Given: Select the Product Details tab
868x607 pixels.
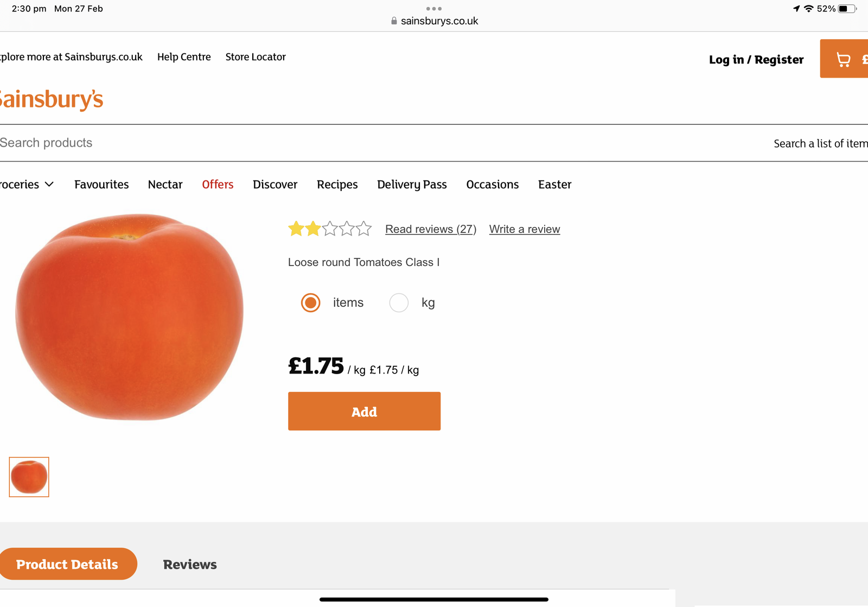Looking at the screenshot, I should tap(67, 564).
